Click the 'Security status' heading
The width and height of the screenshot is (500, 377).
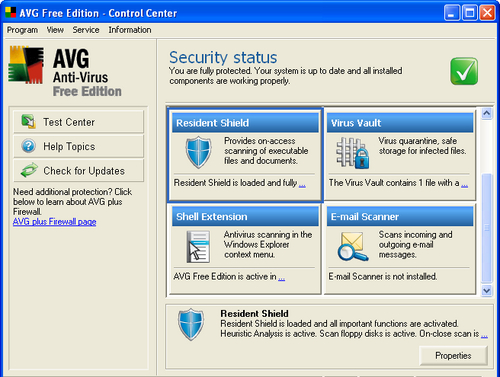pos(223,57)
